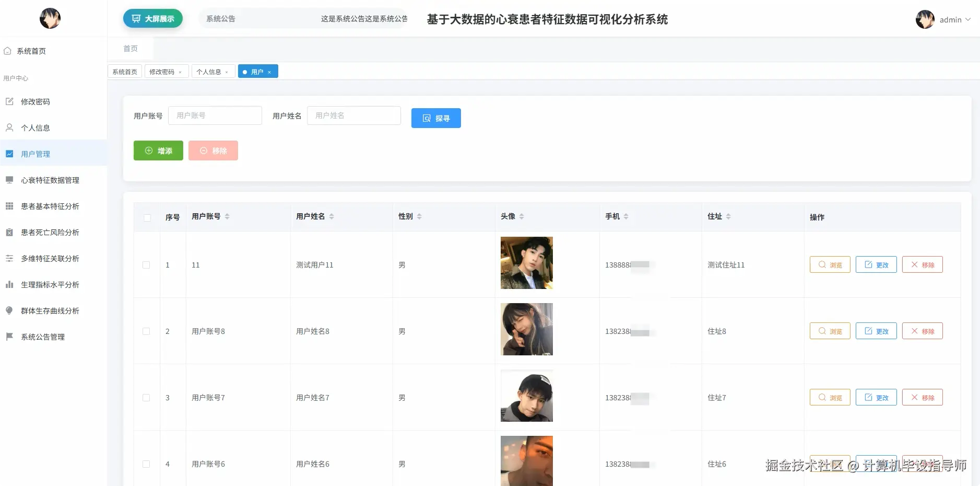The height and width of the screenshot is (486, 980).
Task: Focus the 用户账号 search input field
Action: [215, 115]
